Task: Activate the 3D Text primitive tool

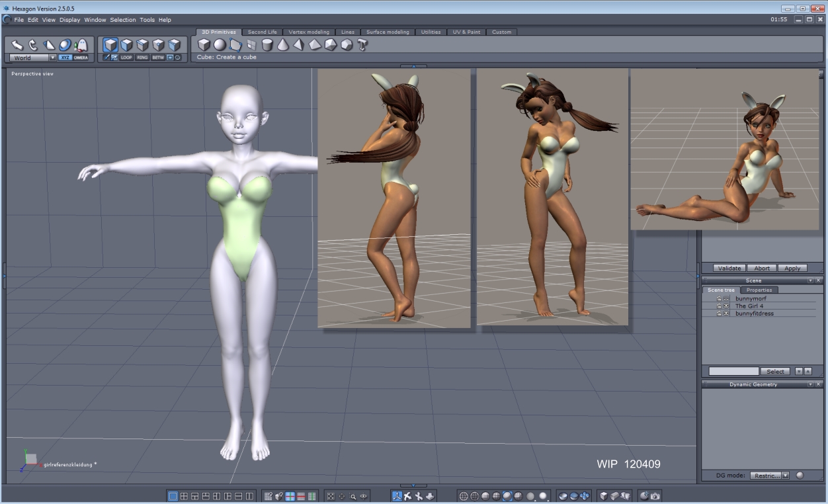Action: (x=363, y=44)
